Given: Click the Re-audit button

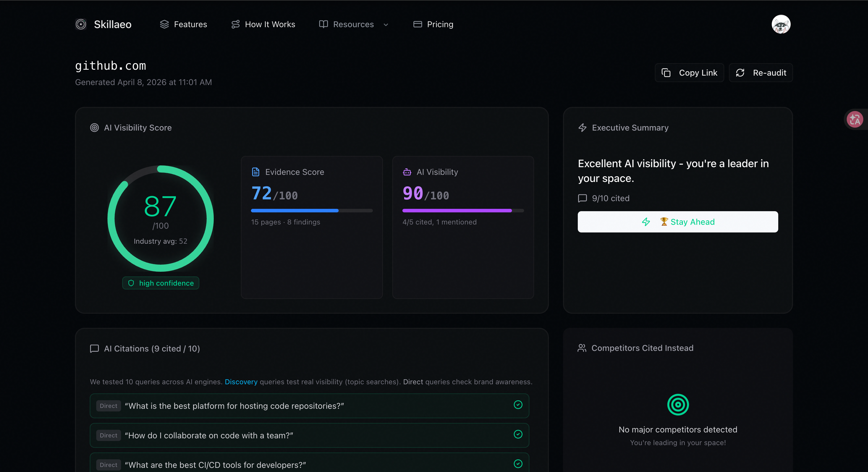Looking at the screenshot, I should click(761, 73).
